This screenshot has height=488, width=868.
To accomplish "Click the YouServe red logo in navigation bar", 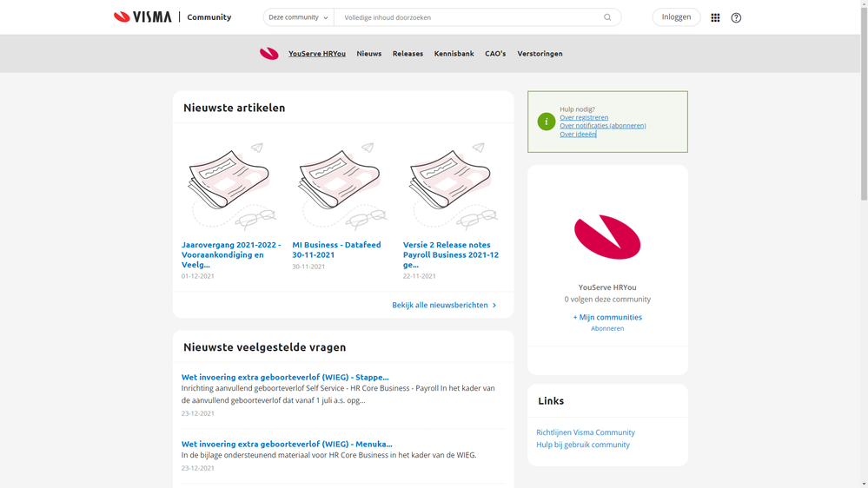I will (269, 53).
